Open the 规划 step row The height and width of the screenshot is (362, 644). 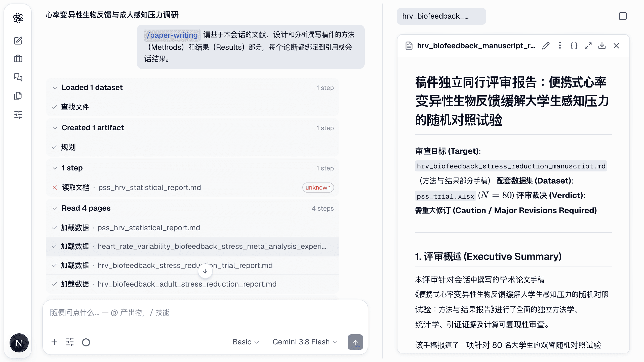192,147
